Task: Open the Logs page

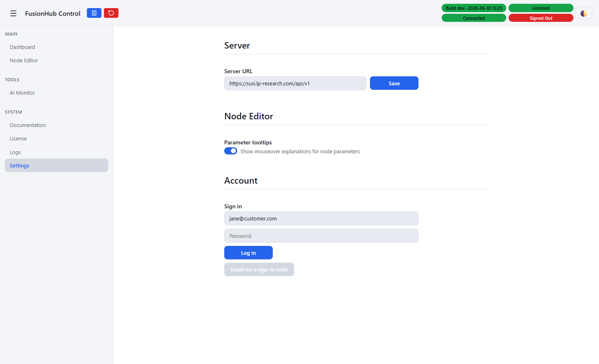Action: [x=56, y=152]
